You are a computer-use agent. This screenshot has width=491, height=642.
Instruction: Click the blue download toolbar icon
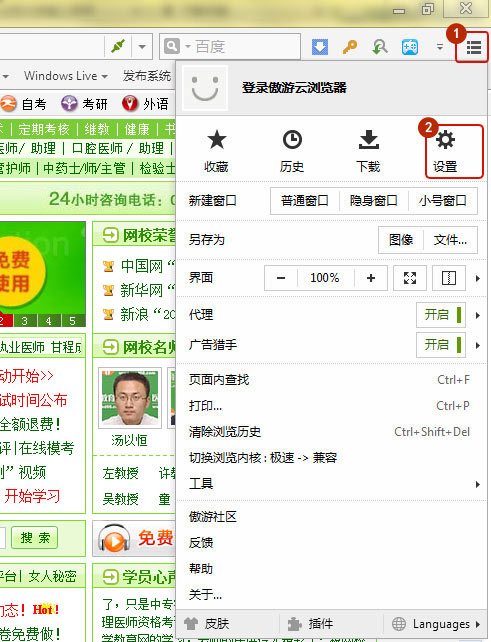coord(320,47)
